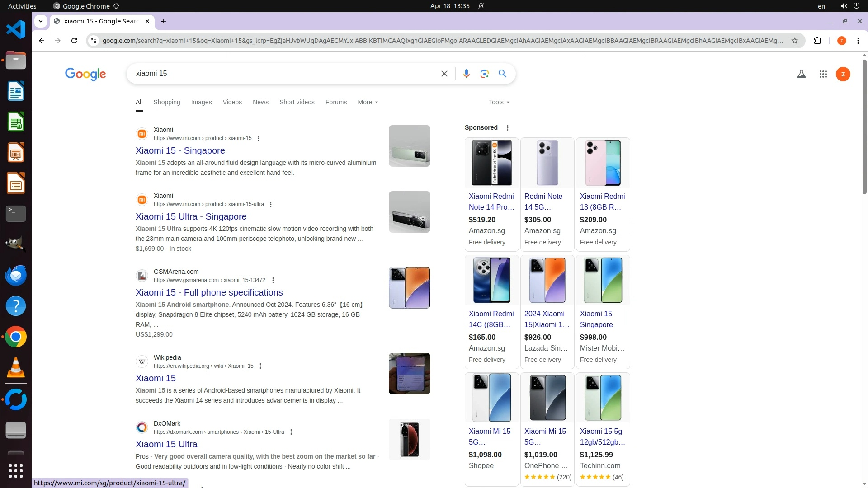The width and height of the screenshot is (868, 488).
Task: Click into the Google search field
Action: (280, 74)
